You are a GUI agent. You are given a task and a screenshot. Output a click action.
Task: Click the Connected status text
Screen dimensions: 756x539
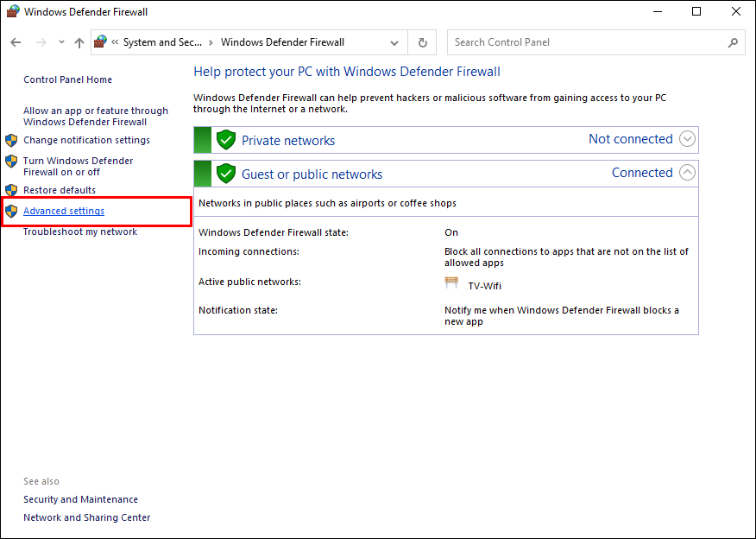tap(642, 173)
